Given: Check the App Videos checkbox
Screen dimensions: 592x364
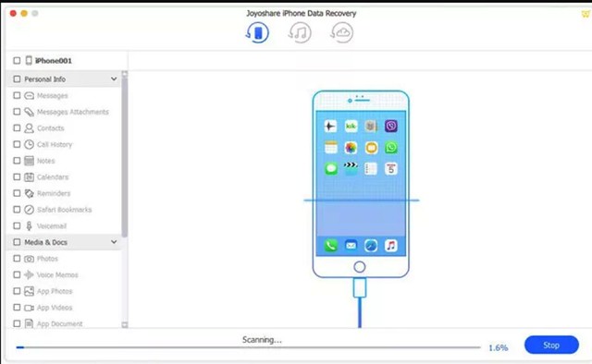Looking at the screenshot, I should coord(17,308).
